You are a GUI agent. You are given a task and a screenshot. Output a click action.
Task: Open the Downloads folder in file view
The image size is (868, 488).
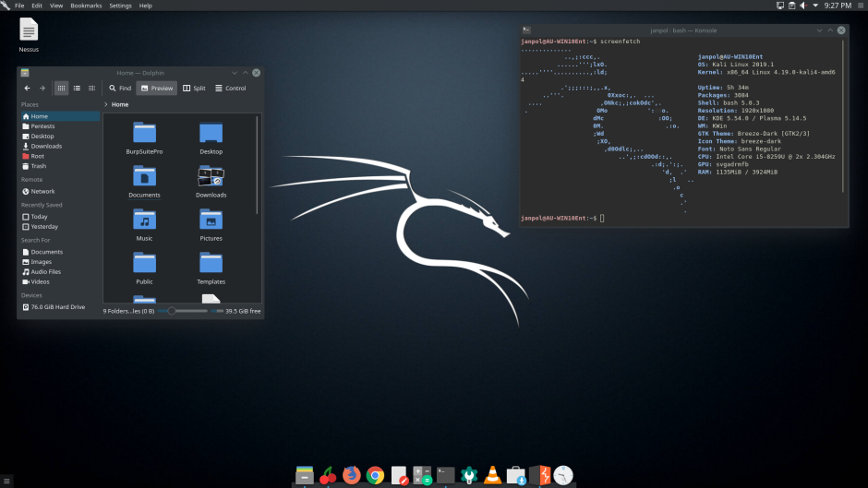211,182
